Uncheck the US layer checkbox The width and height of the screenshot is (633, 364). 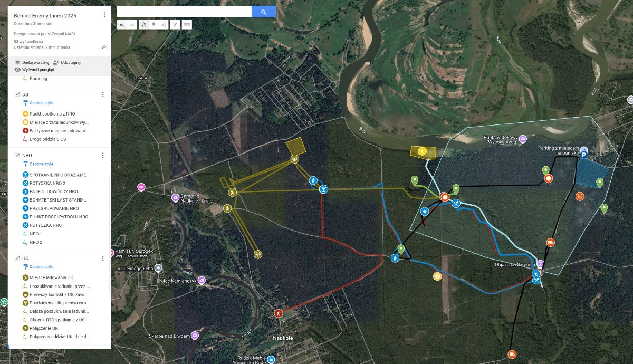pos(17,94)
